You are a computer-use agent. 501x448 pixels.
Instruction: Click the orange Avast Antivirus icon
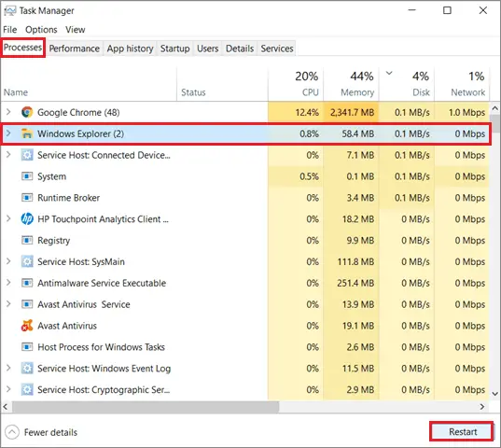27,326
